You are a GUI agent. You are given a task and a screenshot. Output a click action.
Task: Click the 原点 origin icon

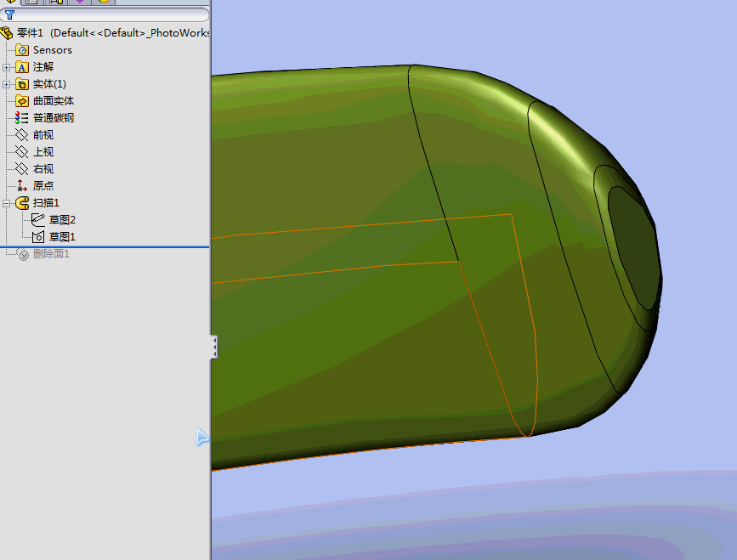[21, 185]
